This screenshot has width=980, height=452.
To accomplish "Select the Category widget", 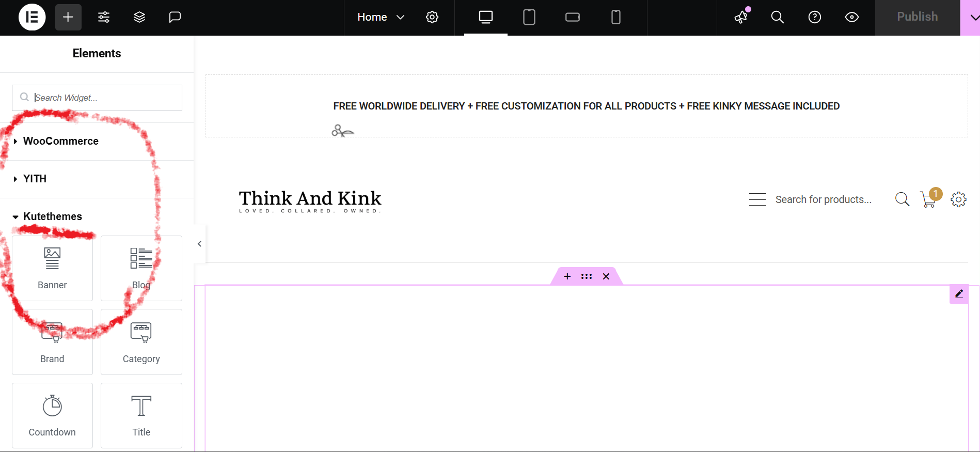I will (141, 342).
